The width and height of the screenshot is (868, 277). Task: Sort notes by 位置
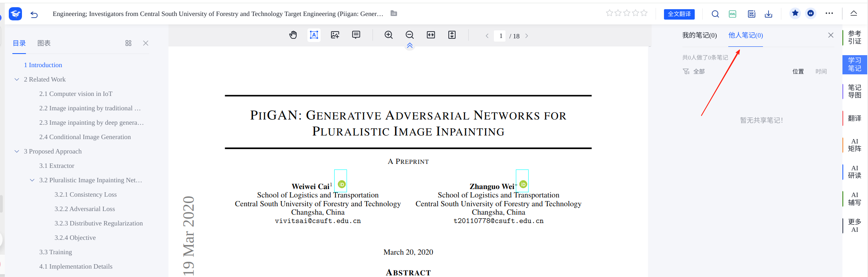(798, 72)
